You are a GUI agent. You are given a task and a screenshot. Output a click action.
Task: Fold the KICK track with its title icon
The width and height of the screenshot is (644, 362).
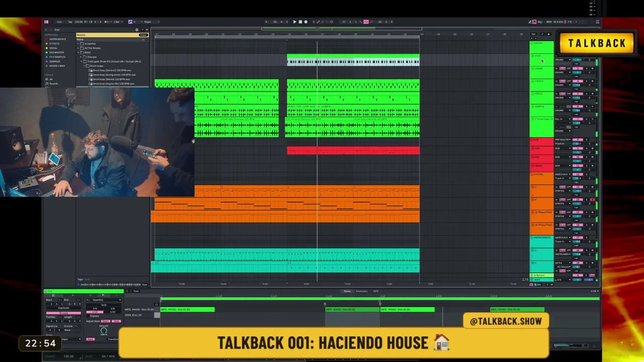pyautogui.click(x=533, y=56)
